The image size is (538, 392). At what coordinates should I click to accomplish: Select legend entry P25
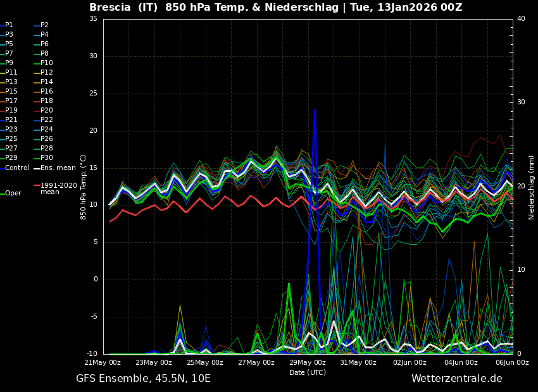click(x=11, y=138)
